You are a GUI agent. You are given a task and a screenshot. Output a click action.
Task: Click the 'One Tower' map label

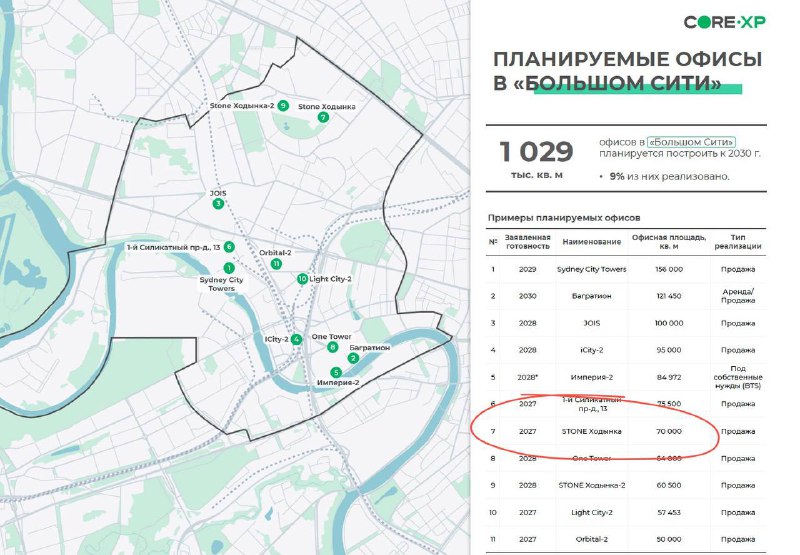point(331,337)
